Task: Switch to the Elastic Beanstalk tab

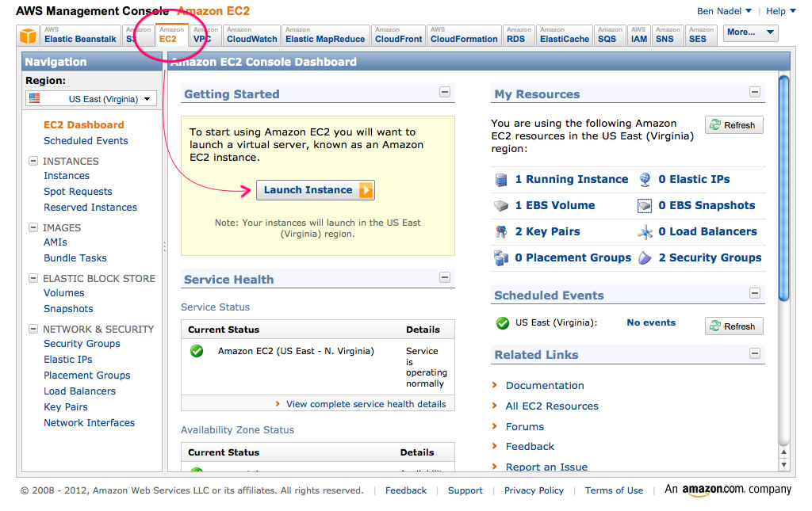Action: click(x=81, y=35)
